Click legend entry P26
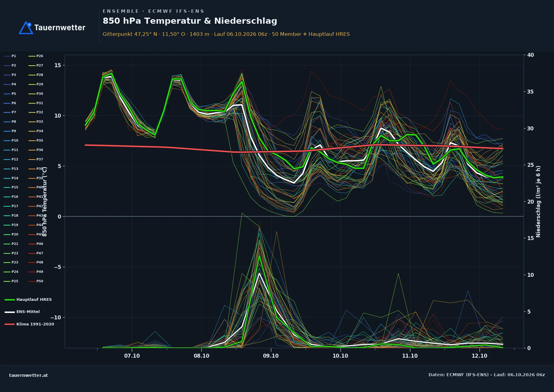Image resolution: width=554 pixels, height=392 pixels. pyautogui.click(x=36, y=56)
